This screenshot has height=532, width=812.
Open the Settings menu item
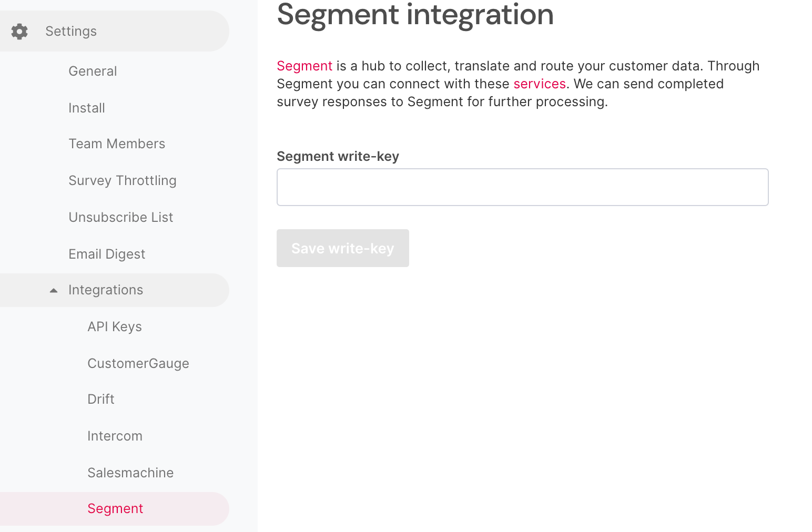70,31
